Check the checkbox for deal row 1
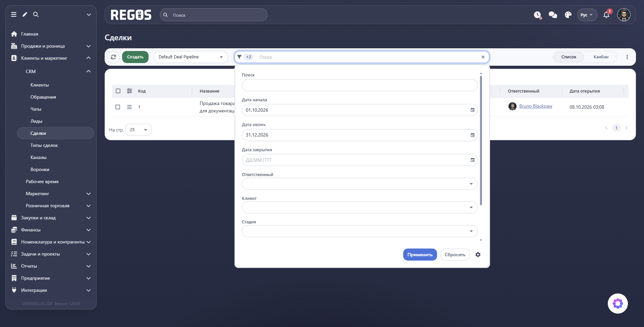The height and width of the screenshot is (327, 644). pyautogui.click(x=118, y=107)
